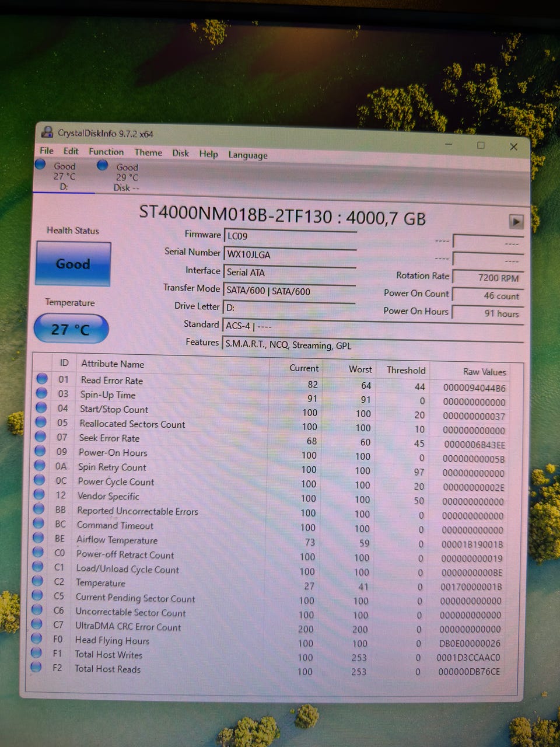Click the status dot for Seek Error Rate

click(40, 436)
